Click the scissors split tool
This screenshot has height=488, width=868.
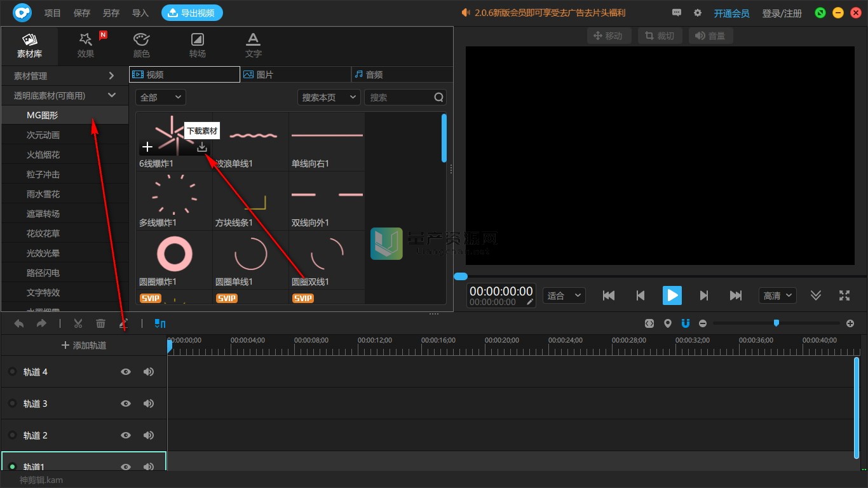[x=78, y=323]
